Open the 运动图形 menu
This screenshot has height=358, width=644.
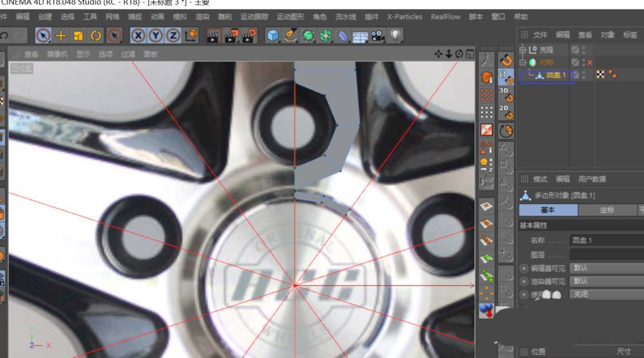coord(292,17)
